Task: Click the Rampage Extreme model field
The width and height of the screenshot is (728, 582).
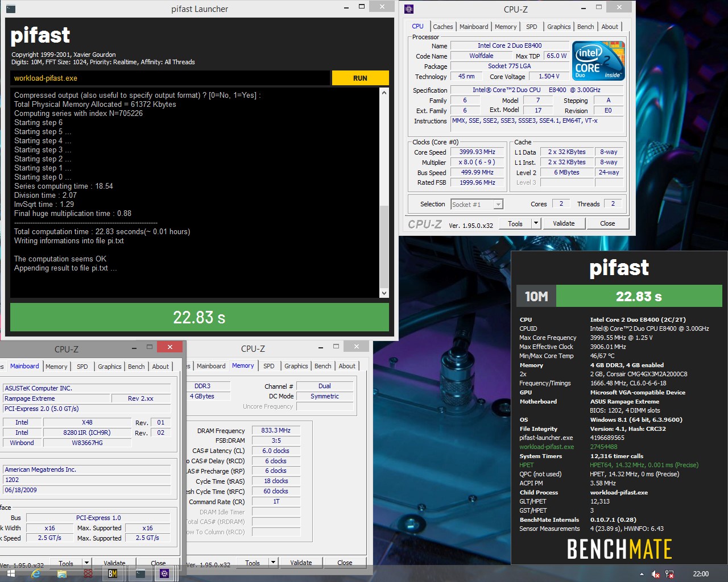Action: tap(56, 398)
